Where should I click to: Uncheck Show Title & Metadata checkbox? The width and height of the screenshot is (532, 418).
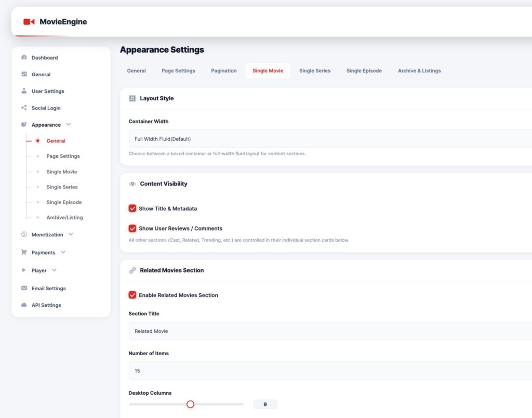(x=132, y=208)
